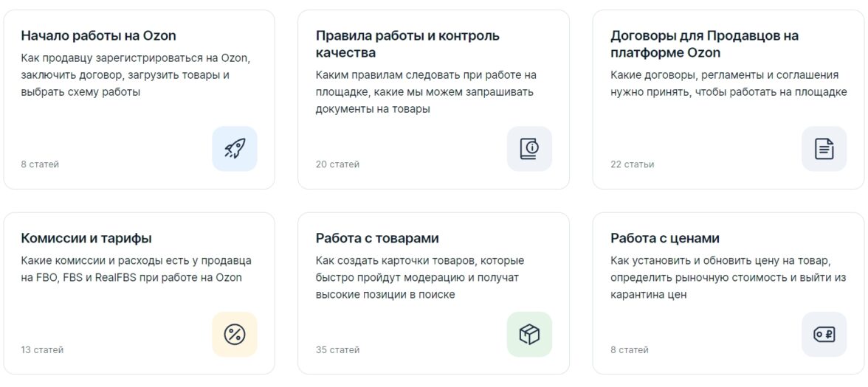Select the 'Работа с товарами' heading

tap(377, 238)
